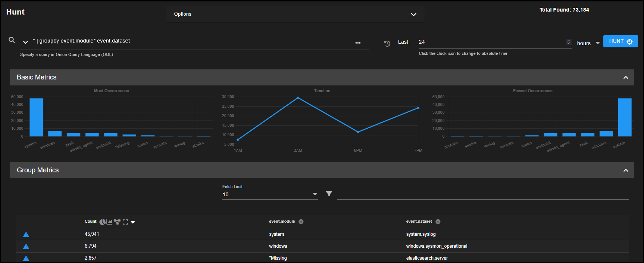Click the clock icon to switch time mode
Screen dimensions: 644x263
[x=387, y=43]
